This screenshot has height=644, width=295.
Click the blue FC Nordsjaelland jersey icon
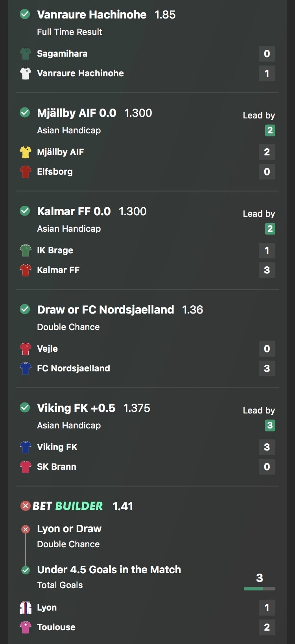tap(26, 369)
